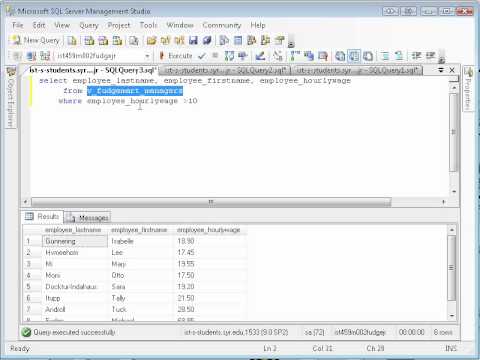480x360 pixels.
Task: Click the employee_hourlywage column header
Action: [209, 230]
